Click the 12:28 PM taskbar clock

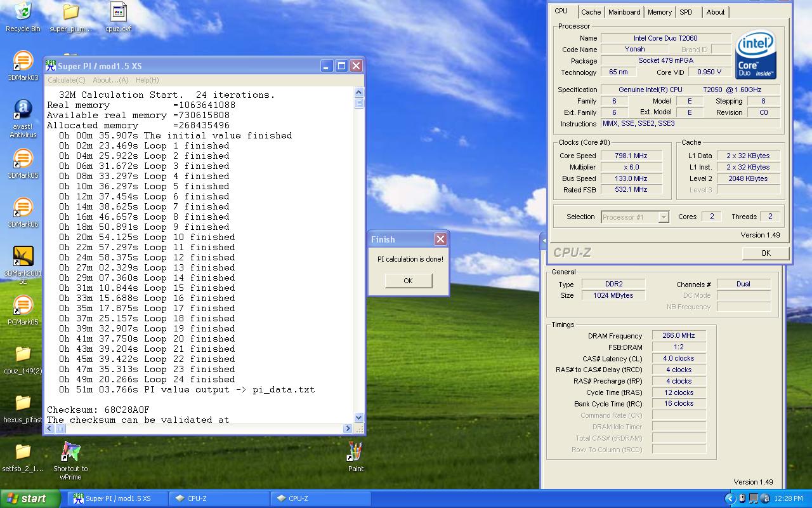tap(788, 499)
